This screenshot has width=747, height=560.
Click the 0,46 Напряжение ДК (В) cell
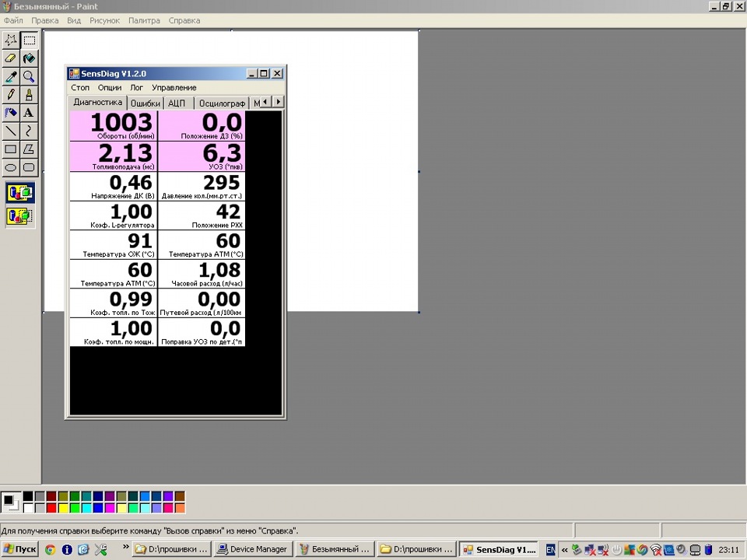pos(114,186)
